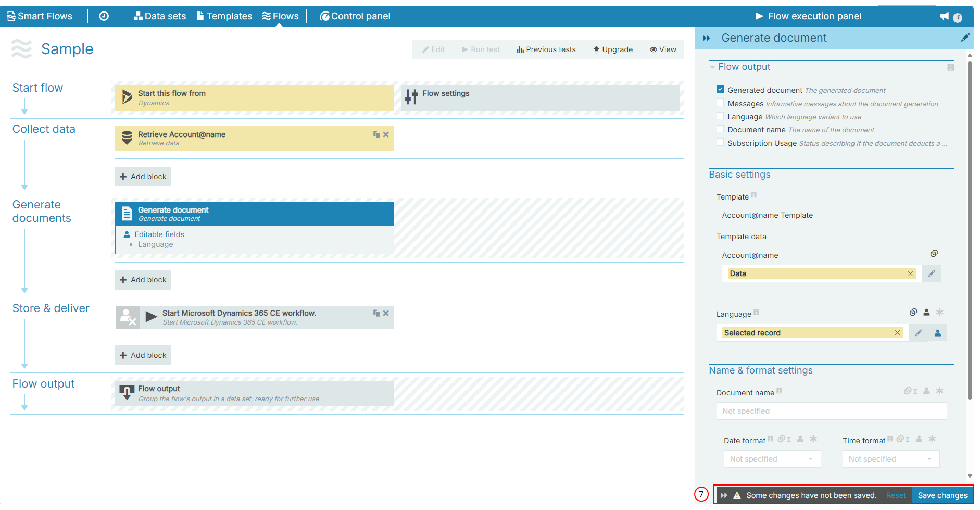Rename block via pencil icon in panel header
Screen dimensions: 980x510
(x=965, y=38)
